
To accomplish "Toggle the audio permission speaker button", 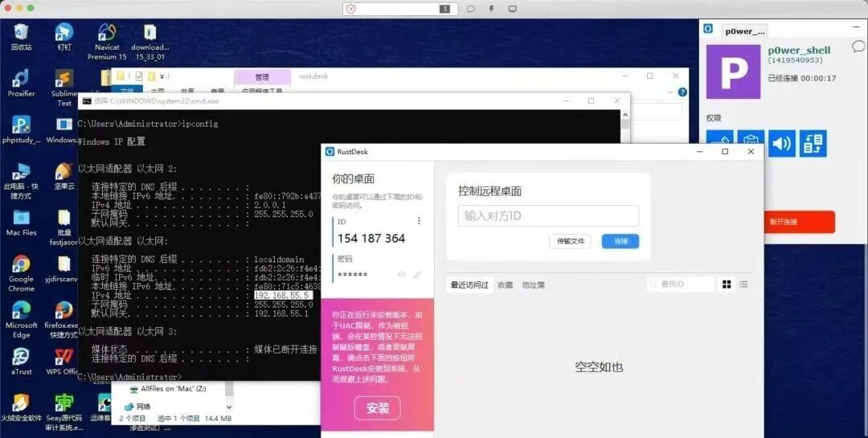I will point(782,143).
